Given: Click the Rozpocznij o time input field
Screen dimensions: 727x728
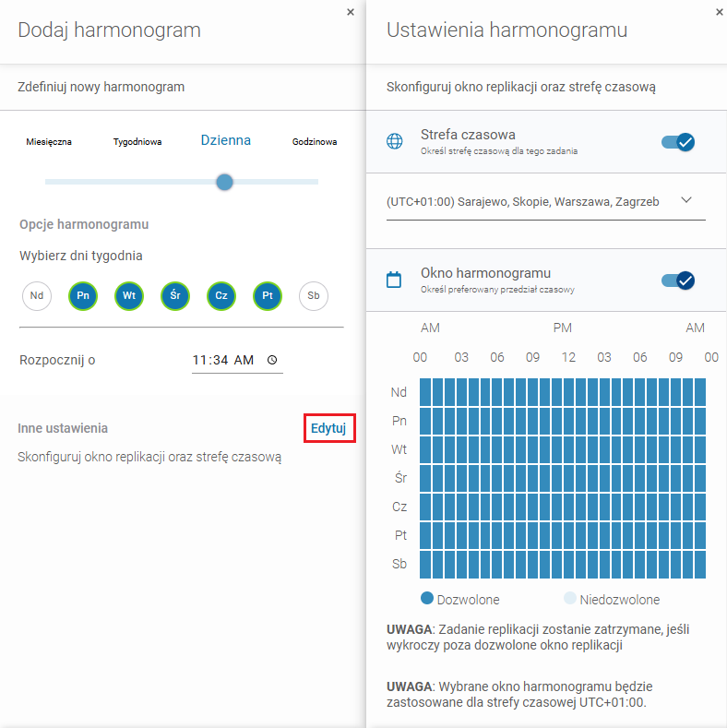Looking at the screenshot, I should tap(223, 360).
